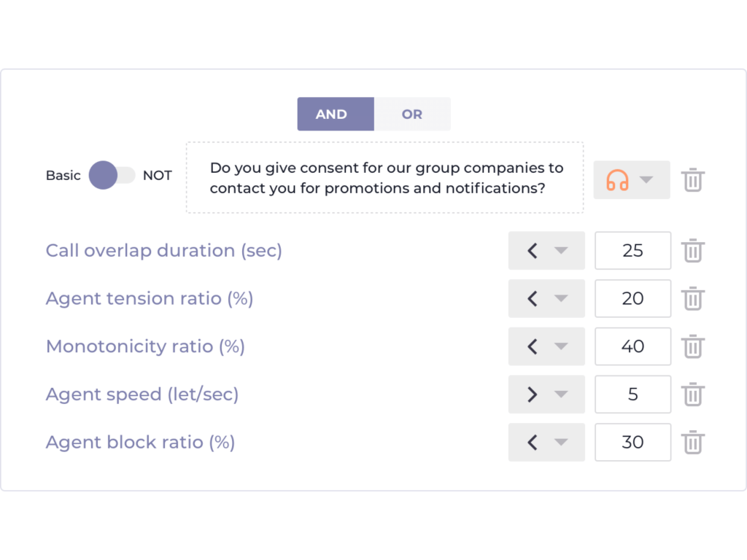Screen dimensions: 747x560
Task: Click the Monotonicity ratio (%) label
Action: pyautogui.click(x=145, y=346)
